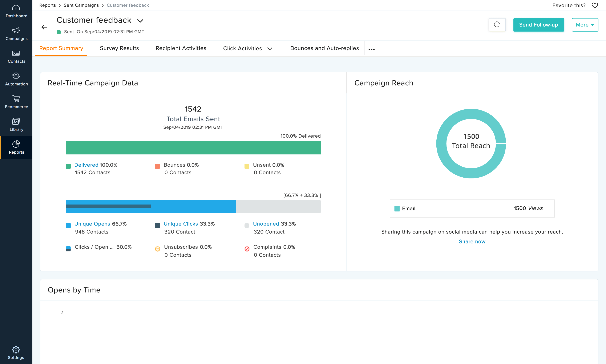Switch to Recipient Activities tab

tap(181, 48)
